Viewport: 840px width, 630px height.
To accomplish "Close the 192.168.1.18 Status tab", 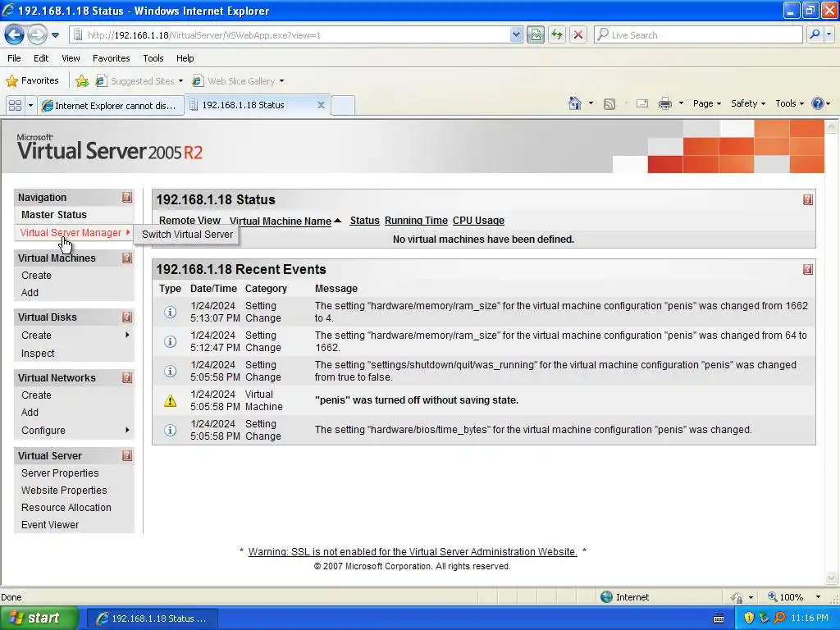I will [x=321, y=105].
